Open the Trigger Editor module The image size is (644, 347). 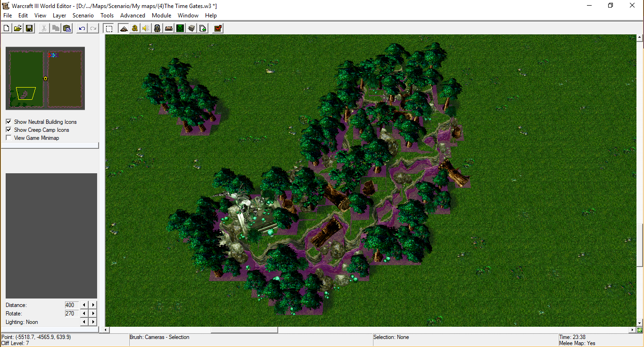click(135, 28)
